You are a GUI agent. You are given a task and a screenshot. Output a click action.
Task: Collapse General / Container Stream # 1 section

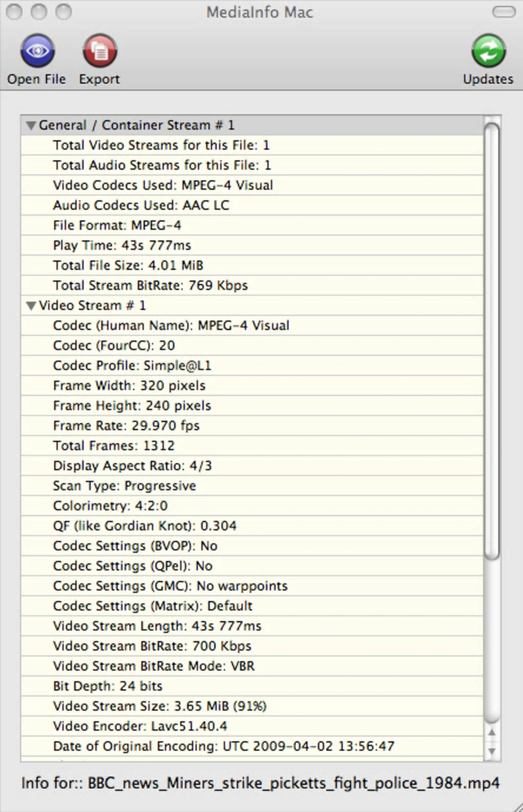31,125
